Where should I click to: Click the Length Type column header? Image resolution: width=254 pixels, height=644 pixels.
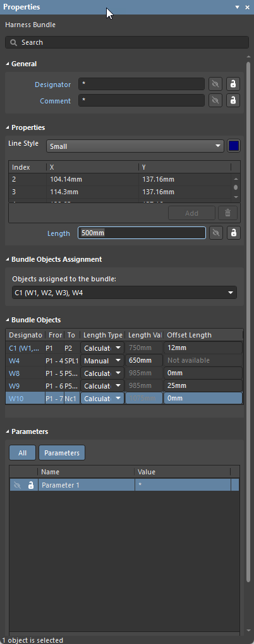[103, 335]
